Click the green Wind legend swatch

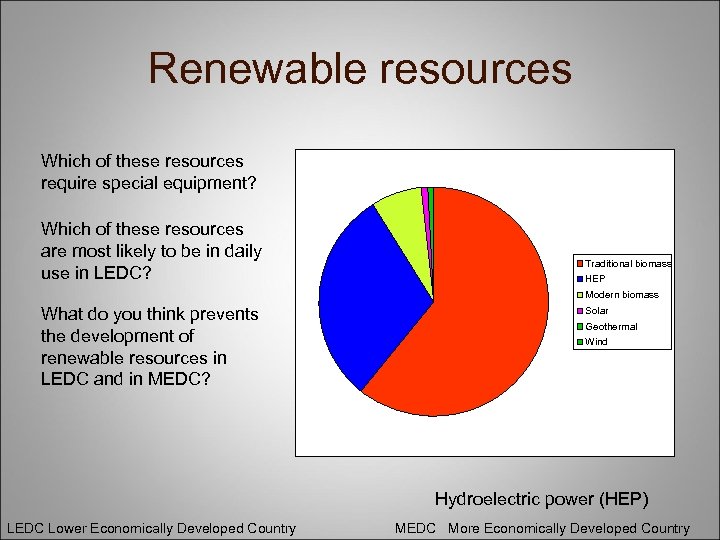580,342
